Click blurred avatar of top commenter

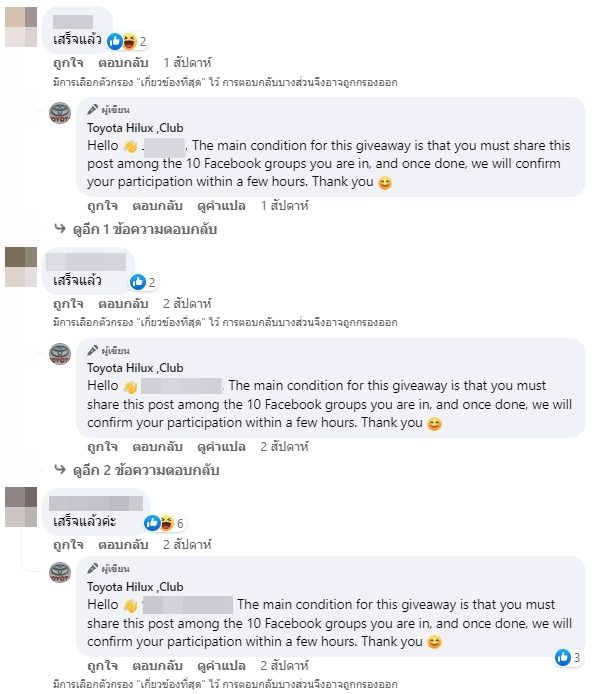21,27
